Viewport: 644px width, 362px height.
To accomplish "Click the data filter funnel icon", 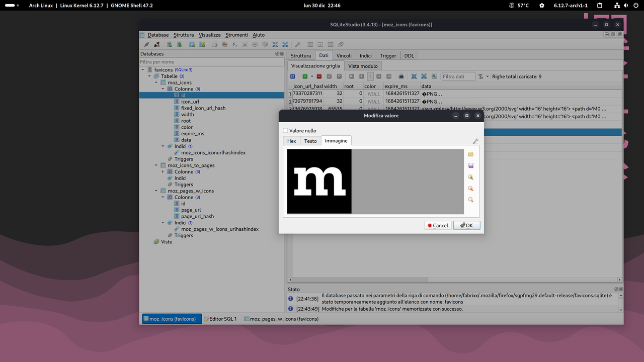I will point(481,76).
